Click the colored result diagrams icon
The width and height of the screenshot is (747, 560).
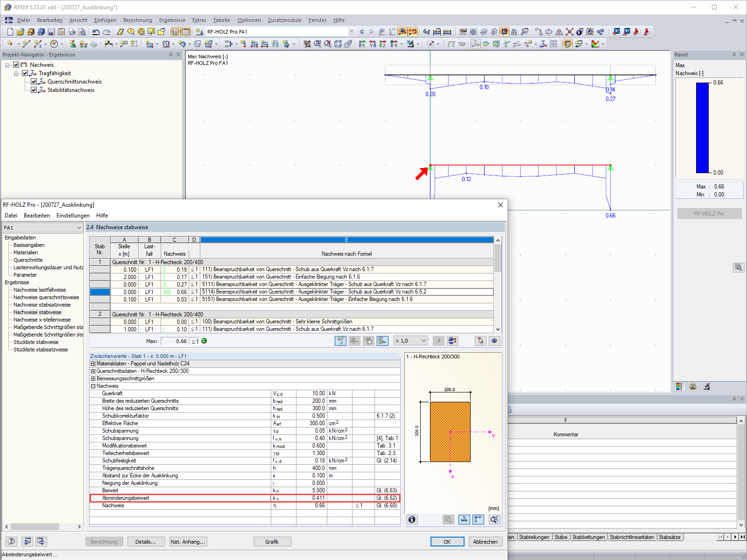tap(452, 341)
